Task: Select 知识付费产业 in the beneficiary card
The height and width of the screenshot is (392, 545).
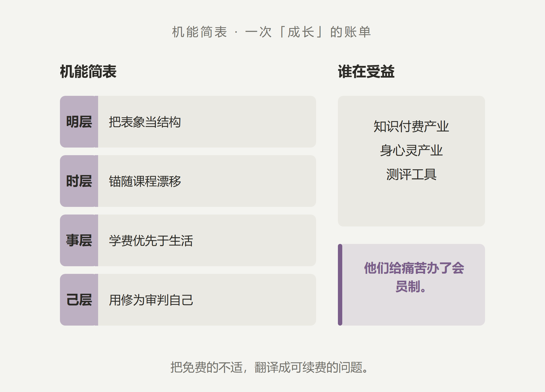Action: click(x=411, y=126)
